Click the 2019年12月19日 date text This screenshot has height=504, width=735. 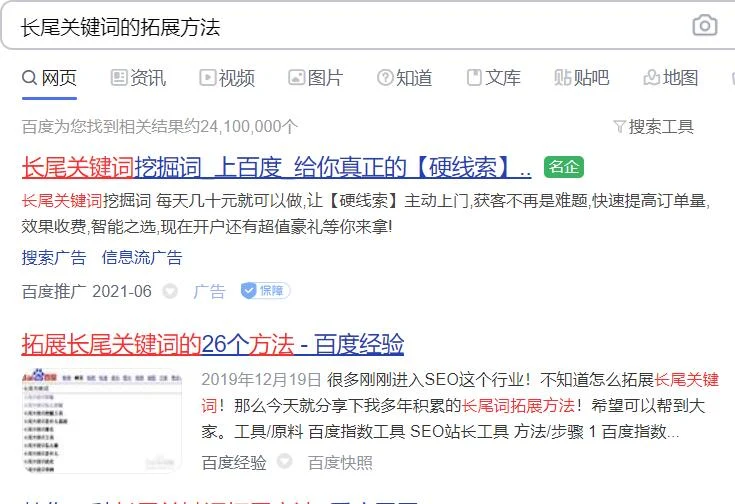click(262, 380)
